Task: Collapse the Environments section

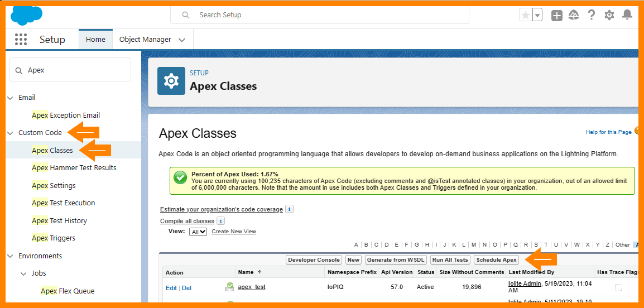Action: pos(10,256)
